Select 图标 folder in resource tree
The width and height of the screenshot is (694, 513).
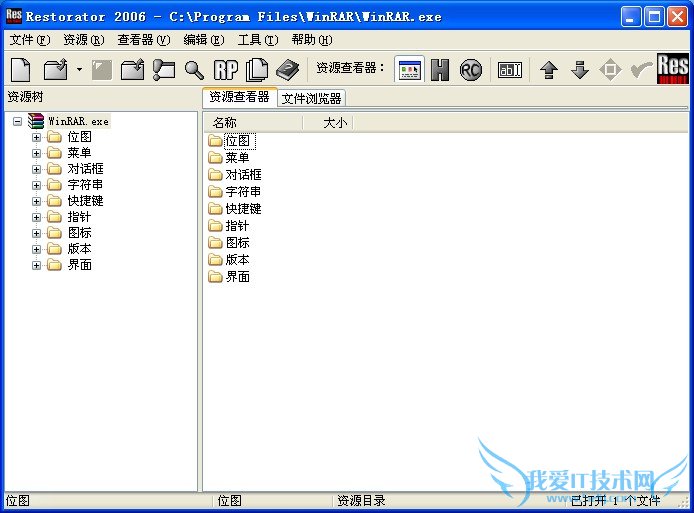(x=80, y=233)
